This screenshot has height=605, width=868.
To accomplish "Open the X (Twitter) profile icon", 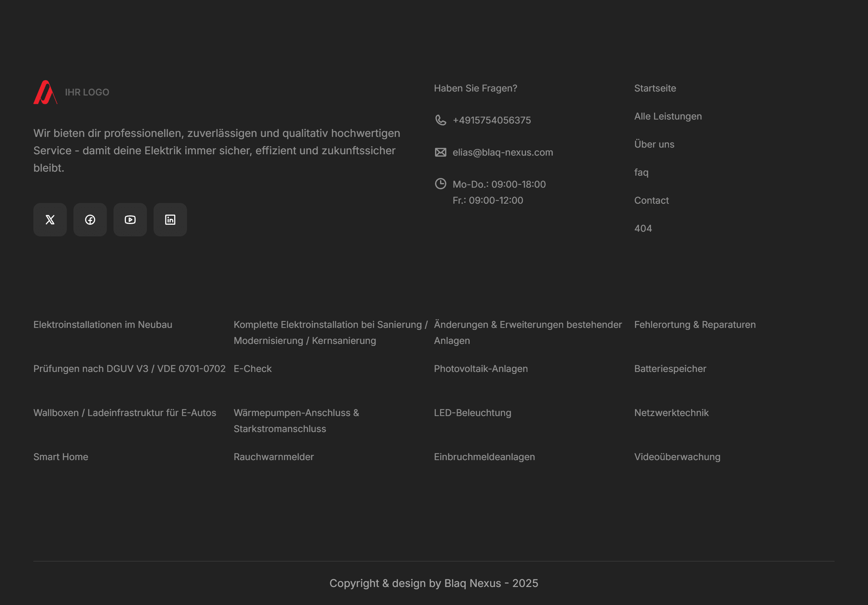I will point(49,220).
